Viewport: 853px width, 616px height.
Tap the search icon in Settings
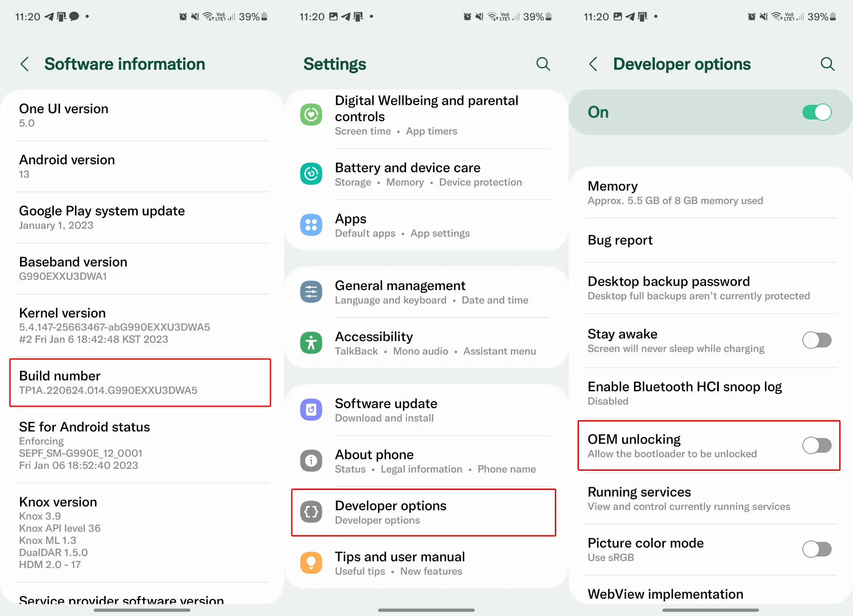(543, 64)
